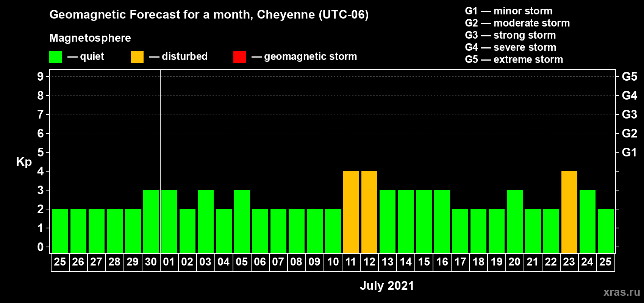Click the green bar for July 05
644x303 pixels.
(242, 222)
